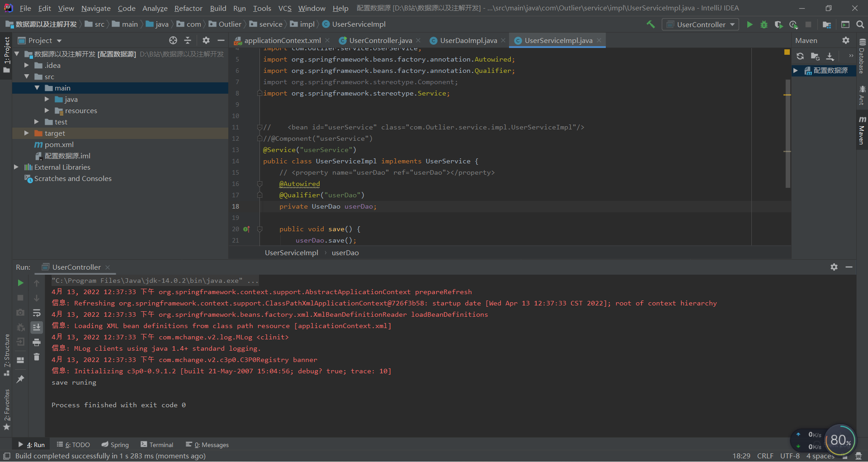Clear console output with the trash icon
This screenshot has width=868, height=462.
[x=37, y=357]
